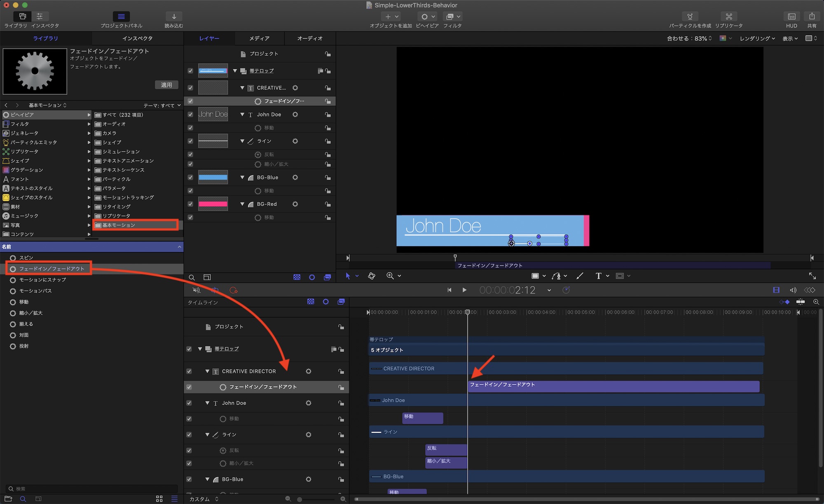Select the 3D transform orbit tool

coord(372,276)
